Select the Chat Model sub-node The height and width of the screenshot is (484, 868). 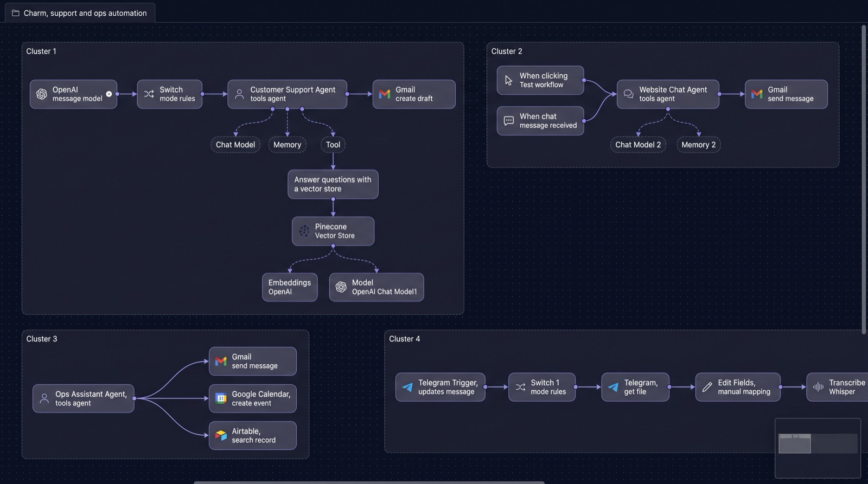235,145
